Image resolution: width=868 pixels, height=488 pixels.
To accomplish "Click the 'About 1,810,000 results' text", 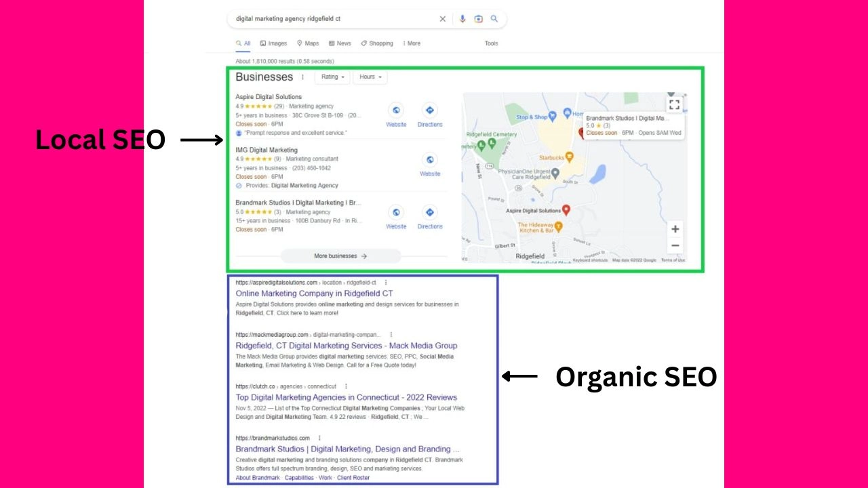I will [285, 61].
